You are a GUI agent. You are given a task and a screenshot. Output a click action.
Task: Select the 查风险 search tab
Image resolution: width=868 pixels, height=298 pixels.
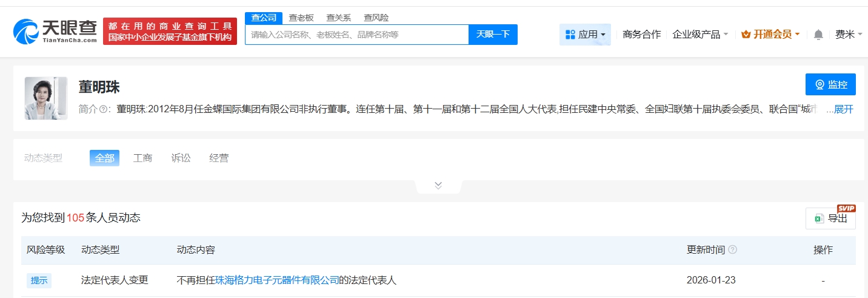376,18
